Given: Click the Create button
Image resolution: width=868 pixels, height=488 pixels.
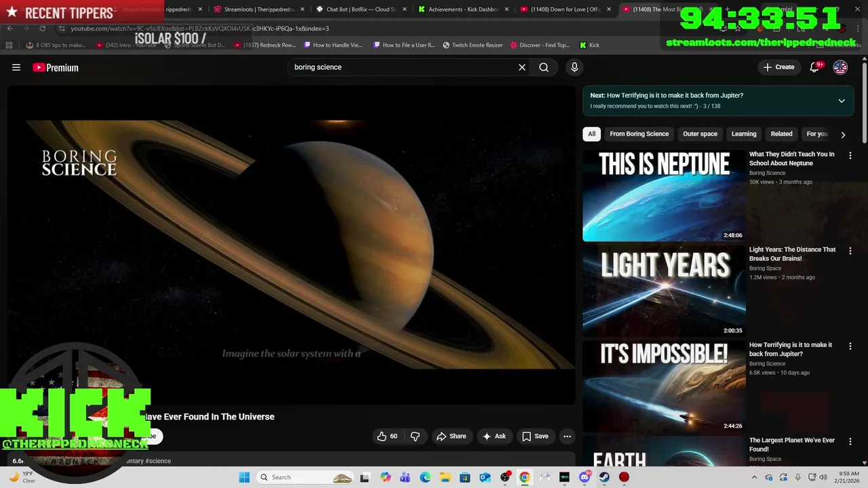Looking at the screenshot, I should pyautogui.click(x=778, y=67).
